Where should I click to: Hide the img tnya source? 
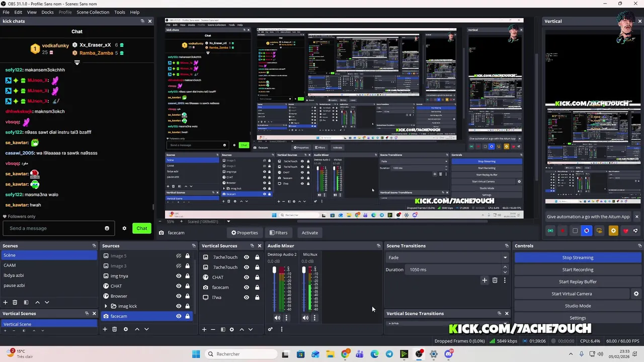pyautogui.click(x=179, y=276)
